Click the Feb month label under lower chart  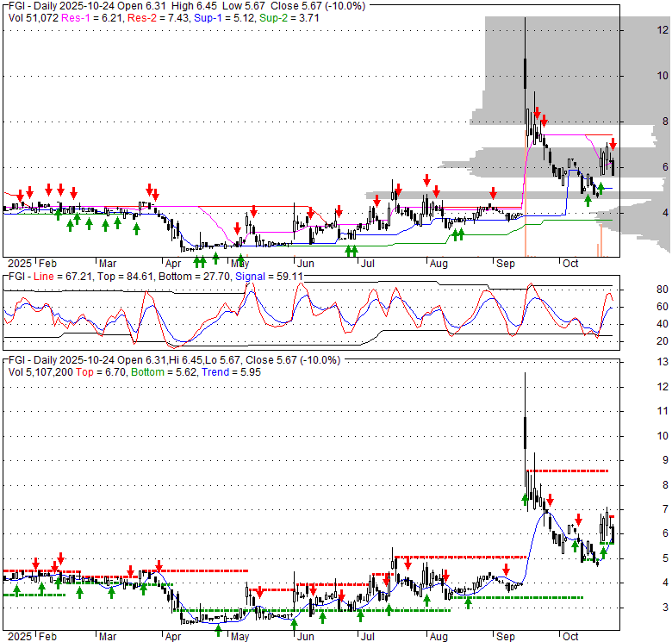tap(47, 637)
